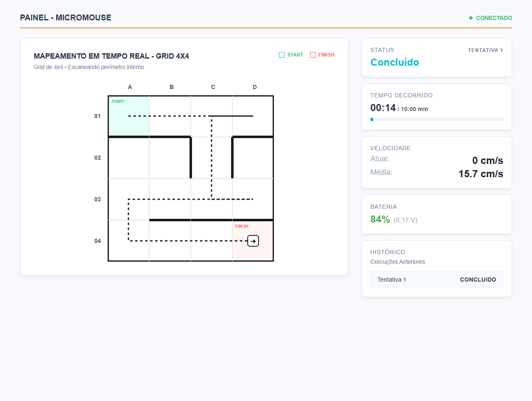Viewport: 532px width, 401px height.
Task: Click the '/ 10:00 min' time limit
Action: click(x=413, y=109)
